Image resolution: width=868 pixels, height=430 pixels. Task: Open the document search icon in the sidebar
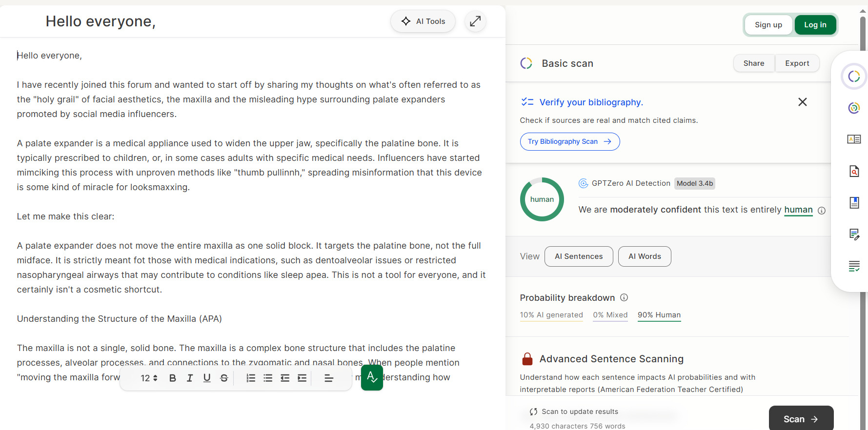(x=854, y=171)
